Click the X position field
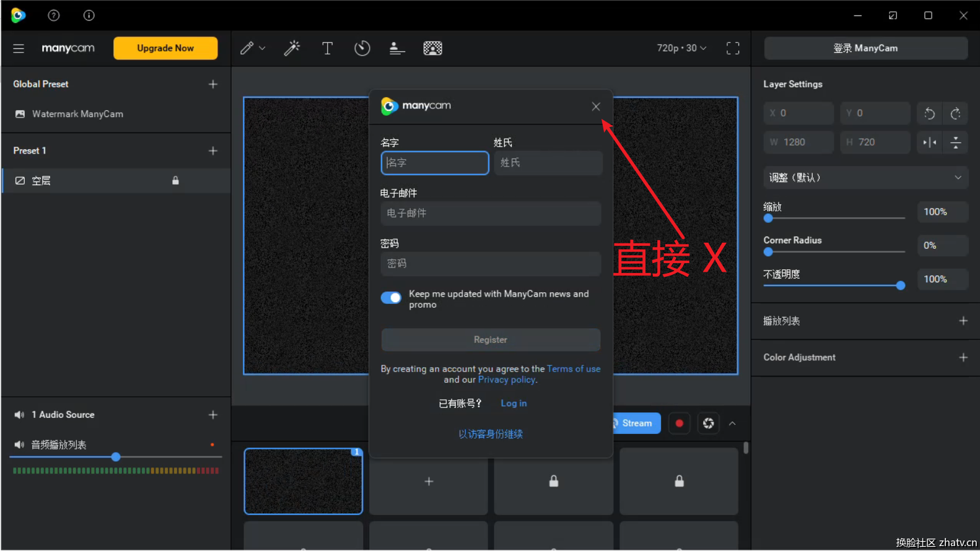This screenshot has width=980, height=551. 798,113
